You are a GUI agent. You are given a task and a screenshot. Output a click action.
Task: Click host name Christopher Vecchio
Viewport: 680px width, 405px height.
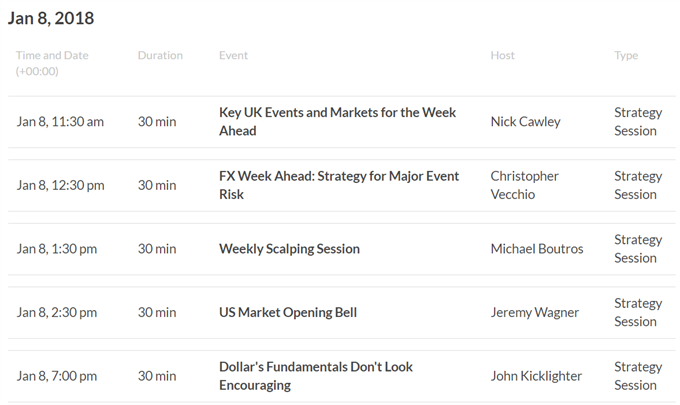pos(524,185)
